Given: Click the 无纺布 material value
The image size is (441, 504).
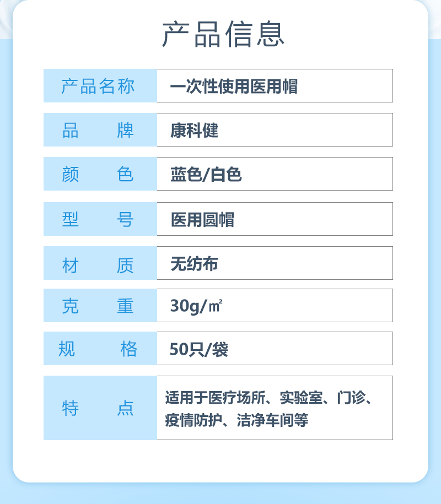Looking at the screenshot, I should pyautogui.click(x=195, y=264).
